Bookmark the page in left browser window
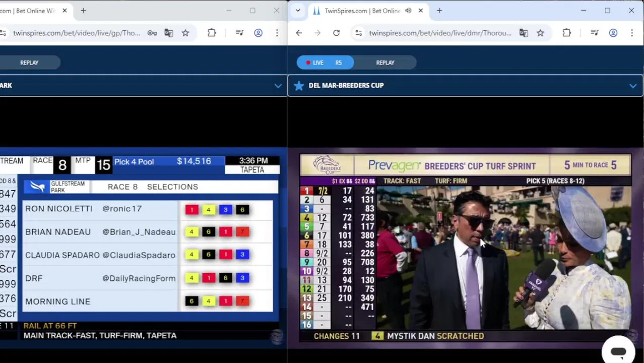 pyautogui.click(x=185, y=33)
